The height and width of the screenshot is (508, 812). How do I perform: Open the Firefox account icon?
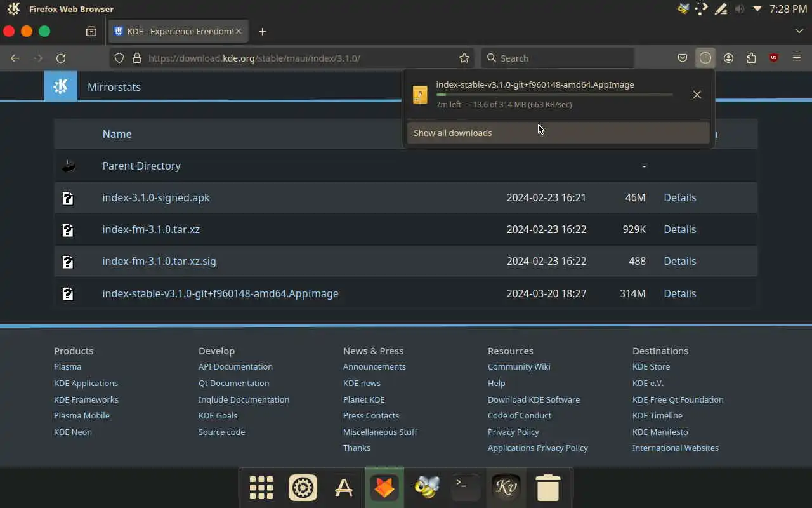[x=728, y=58]
